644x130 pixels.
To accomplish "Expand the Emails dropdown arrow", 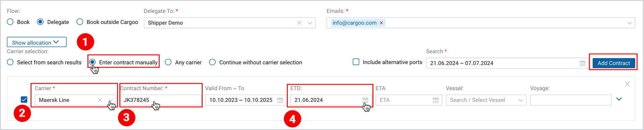I will click(x=630, y=23).
